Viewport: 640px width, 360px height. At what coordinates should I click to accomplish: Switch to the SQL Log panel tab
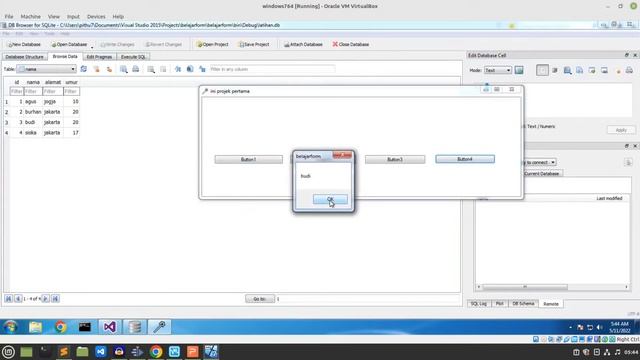pos(479,304)
